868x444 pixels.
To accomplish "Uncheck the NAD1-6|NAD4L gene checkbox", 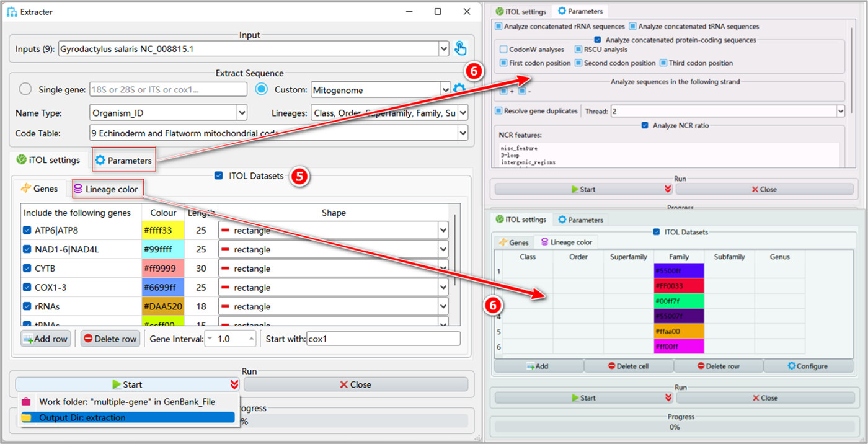I will [27, 249].
